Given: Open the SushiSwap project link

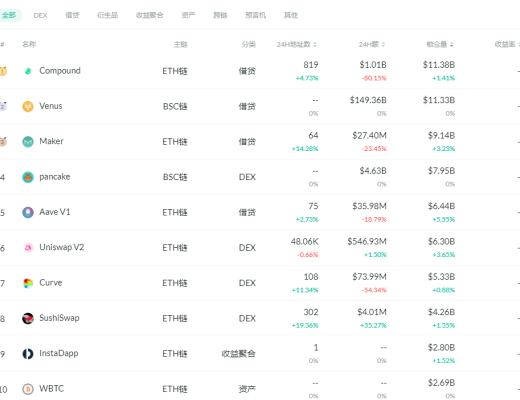Looking at the screenshot, I should [x=59, y=318].
